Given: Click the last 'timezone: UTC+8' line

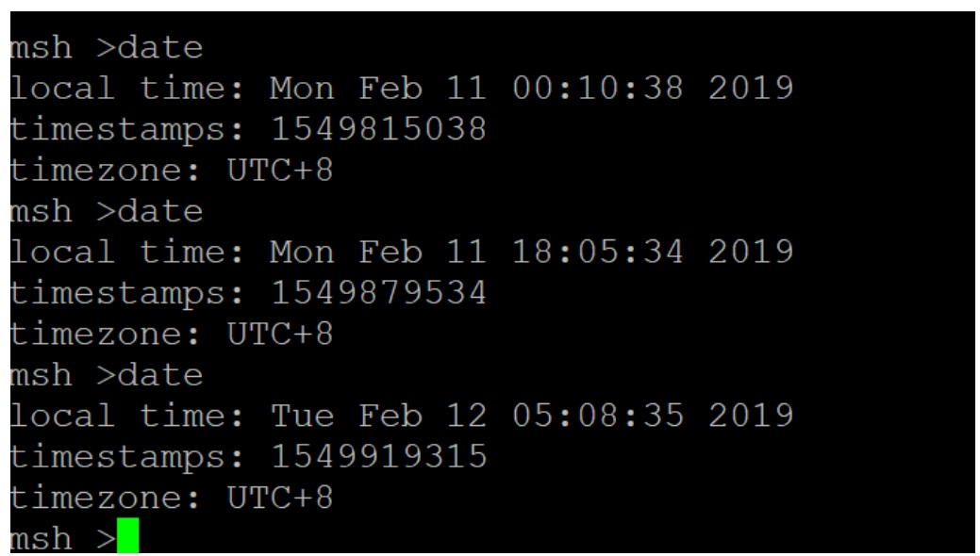Looking at the screenshot, I should 172,498.
